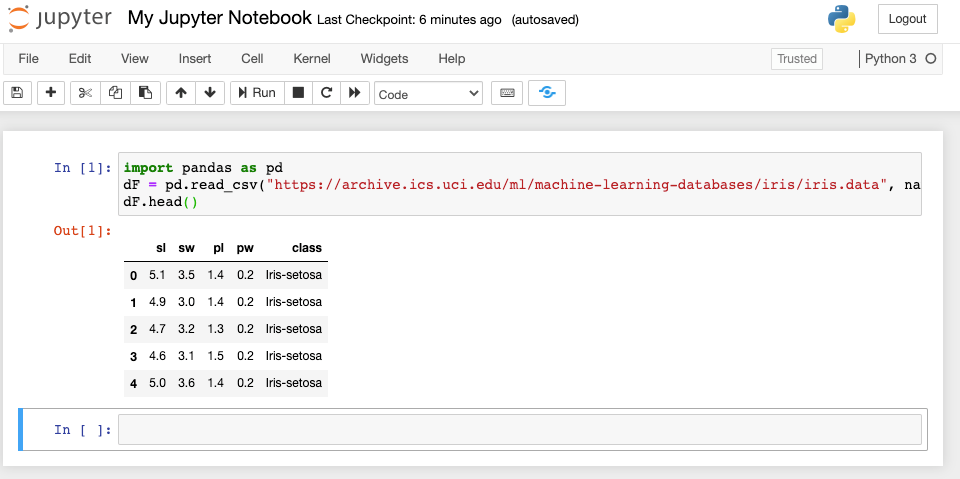Copy selected cells icon
Image resolution: width=960 pixels, height=479 pixels.
115,93
